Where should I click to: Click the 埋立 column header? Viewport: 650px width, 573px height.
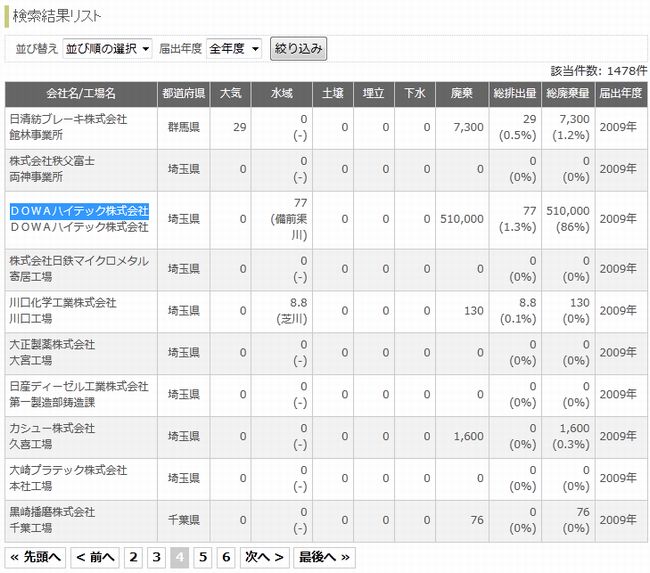click(374, 94)
